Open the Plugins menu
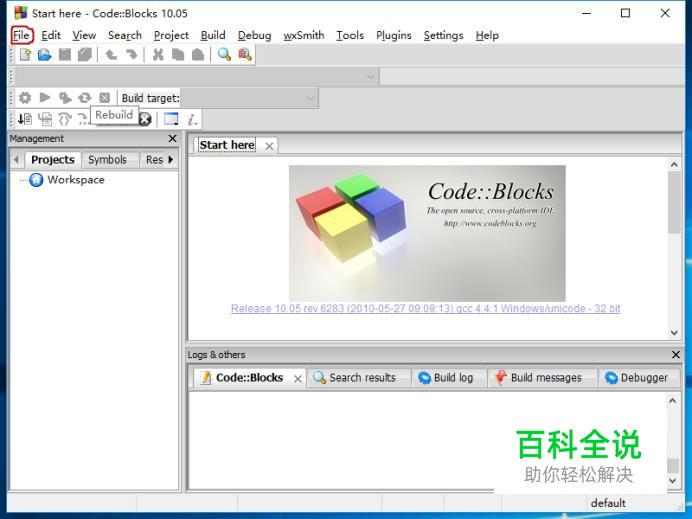 pos(394,35)
